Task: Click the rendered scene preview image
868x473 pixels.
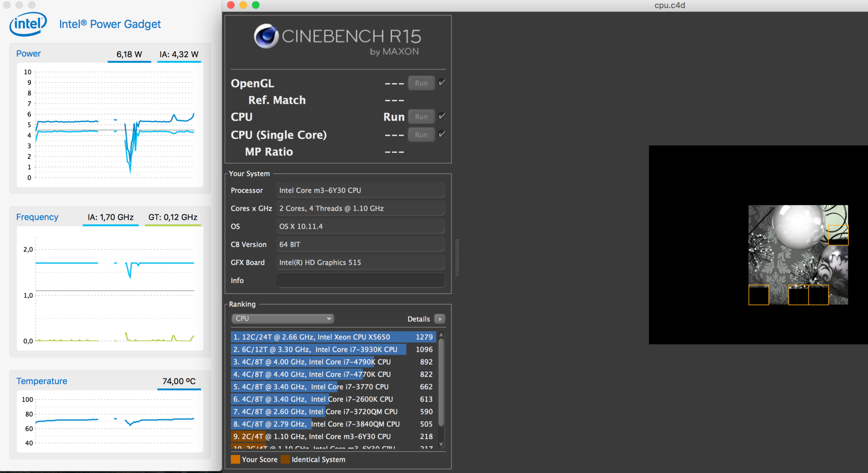Action: (798, 255)
